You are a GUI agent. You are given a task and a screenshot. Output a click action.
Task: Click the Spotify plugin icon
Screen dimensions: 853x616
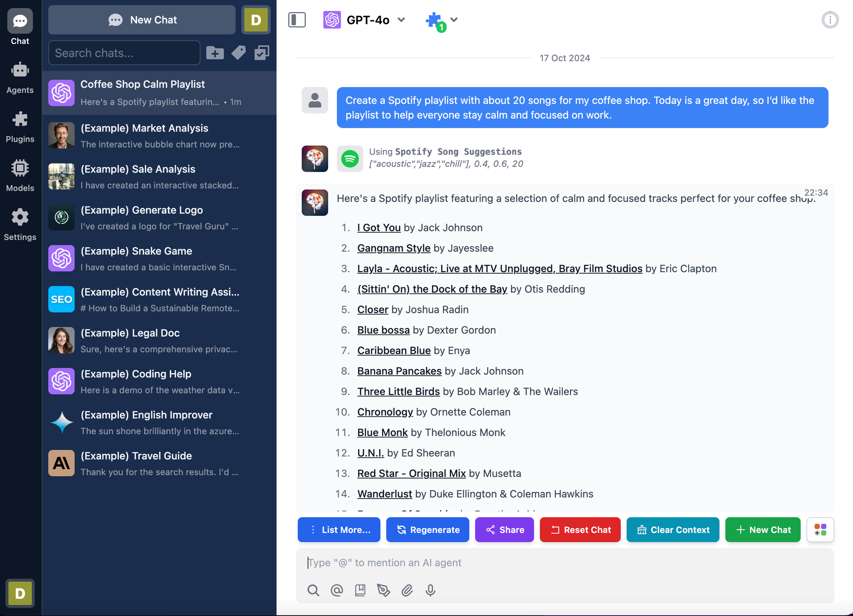pos(350,158)
